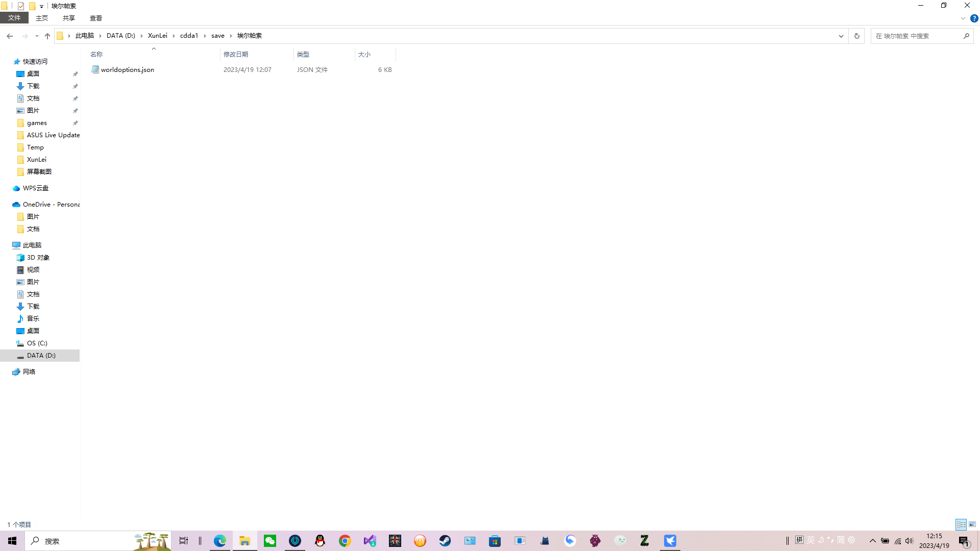Expand the address bar history dropdown
Screen dimensions: 980x551
pos(841,36)
